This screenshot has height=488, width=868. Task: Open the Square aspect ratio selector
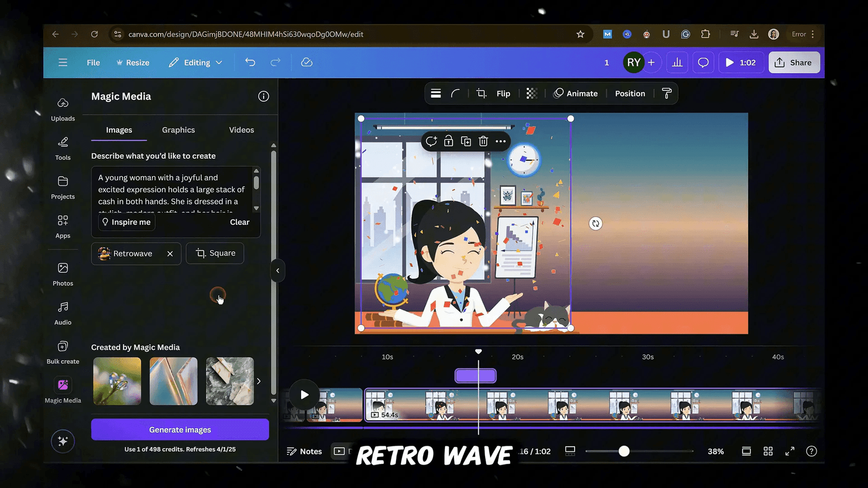tap(215, 253)
